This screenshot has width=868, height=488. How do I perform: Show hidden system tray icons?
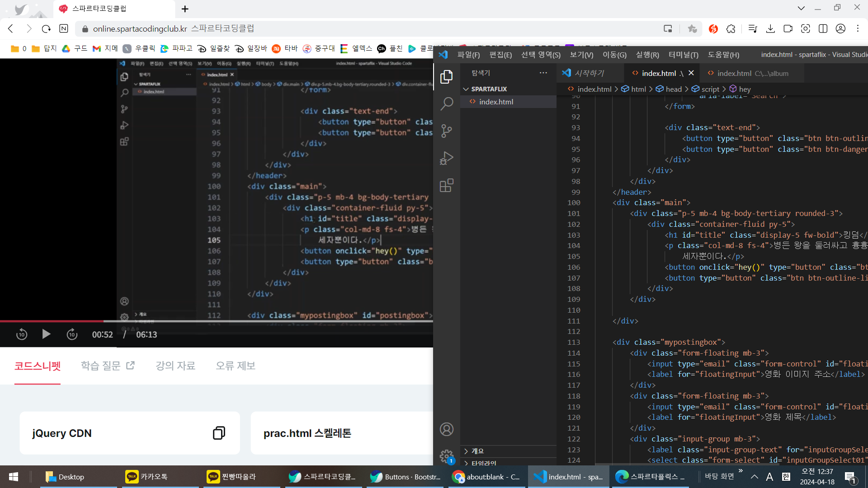tap(754, 477)
